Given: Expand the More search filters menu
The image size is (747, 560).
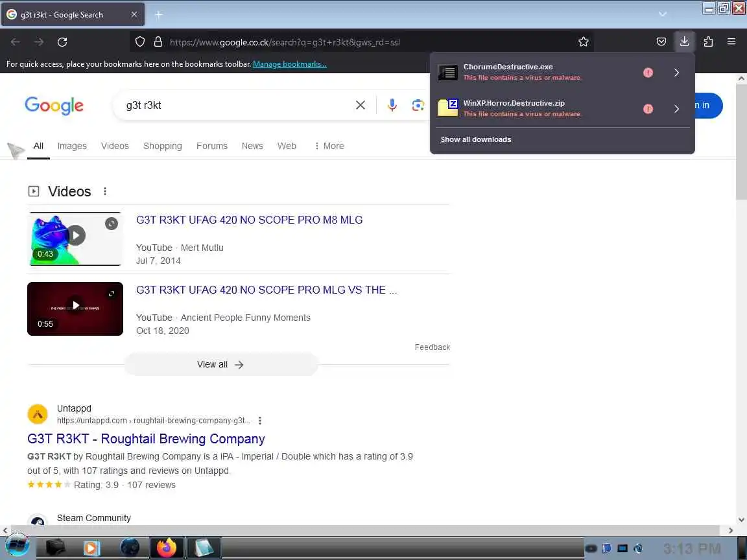Looking at the screenshot, I should pyautogui.click(x=329, y=146).
